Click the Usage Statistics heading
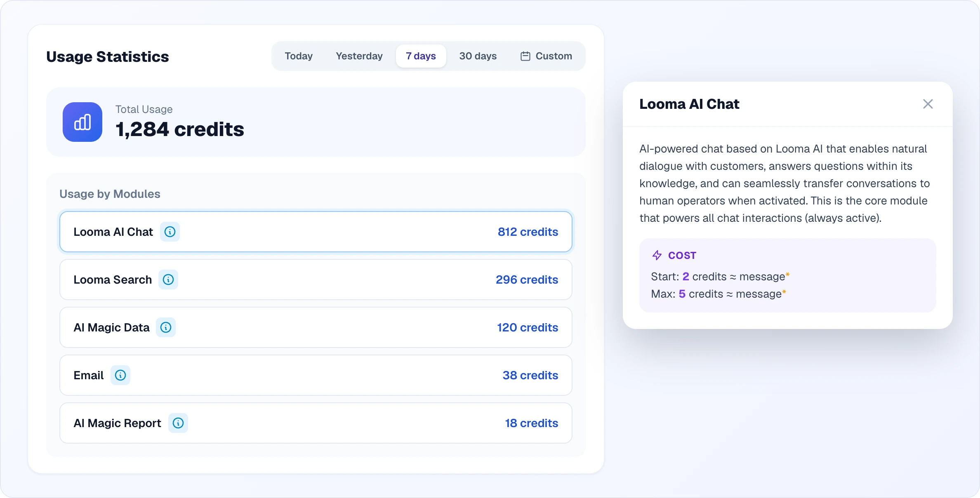Screen dimensions: 980x498 [x=108, y=56]
